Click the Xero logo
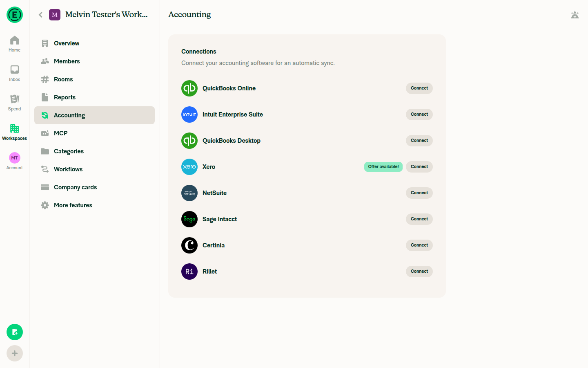Screen dimensions: 588x368 tap(189, 167)
